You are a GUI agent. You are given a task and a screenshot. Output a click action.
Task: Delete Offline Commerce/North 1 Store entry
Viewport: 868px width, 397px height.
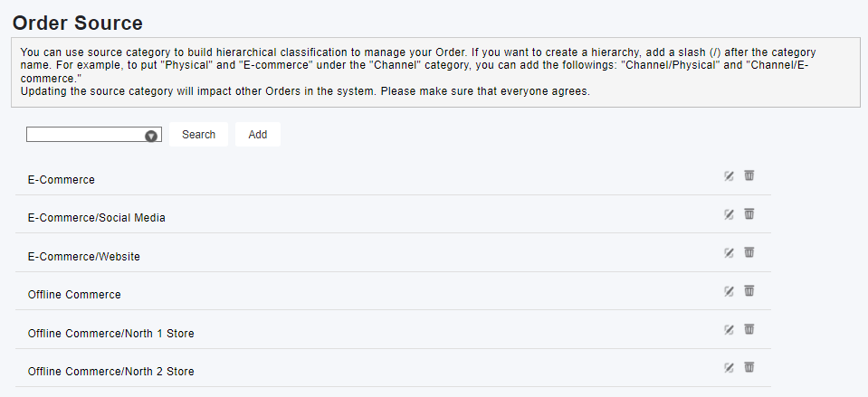coord(749,329)
